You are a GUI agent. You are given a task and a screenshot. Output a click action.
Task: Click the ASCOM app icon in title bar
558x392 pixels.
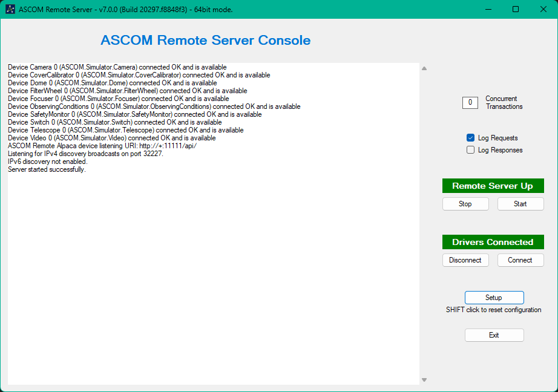(x=10, y=9)
